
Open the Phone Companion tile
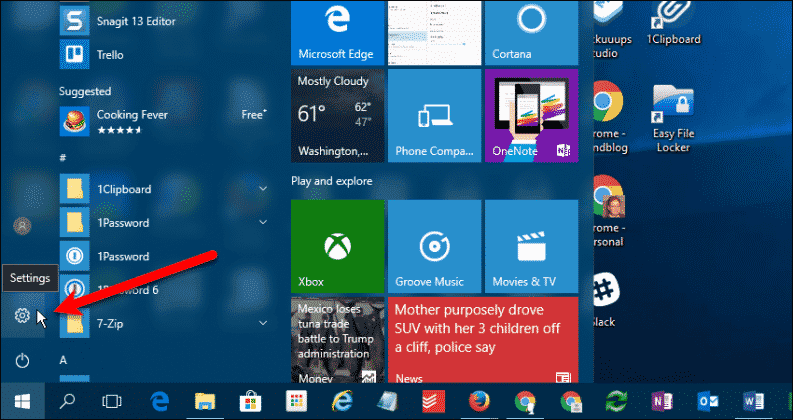[x=434, y=116]
